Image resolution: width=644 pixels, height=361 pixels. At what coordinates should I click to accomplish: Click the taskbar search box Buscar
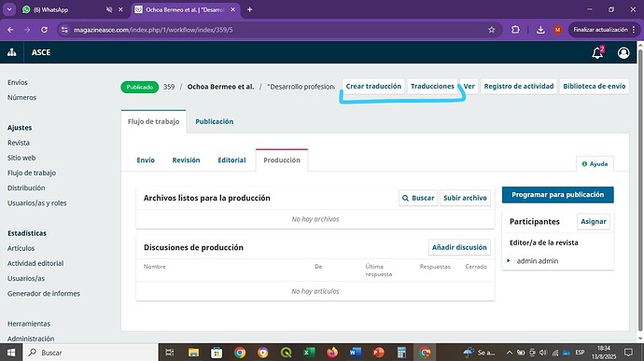91,353
